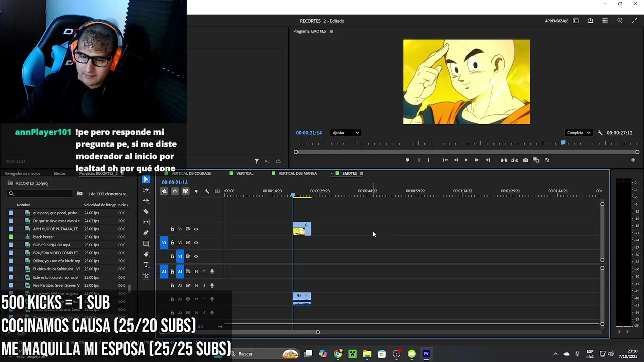Image resolution: width=644 pixels, height=362 pixels.
Task: Open the Ajustar zoom level dropdown
Action: (x=346, y=133)
